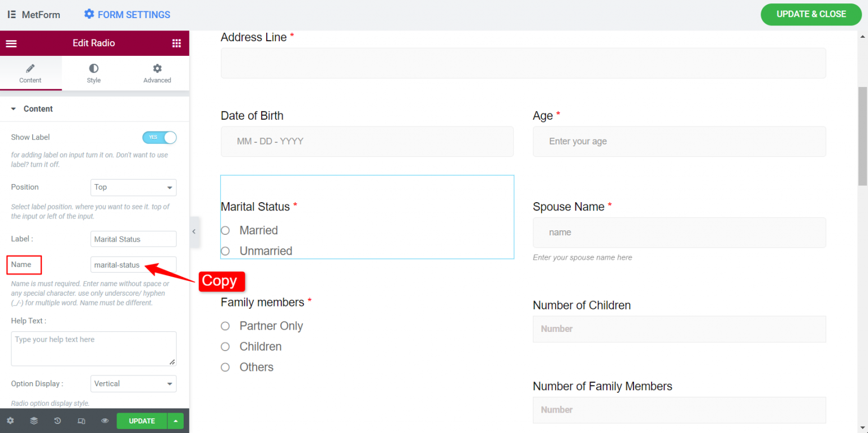Switch to Responsive Mode devices icon
Screen dimensions: 868x433
pos(81,421)
